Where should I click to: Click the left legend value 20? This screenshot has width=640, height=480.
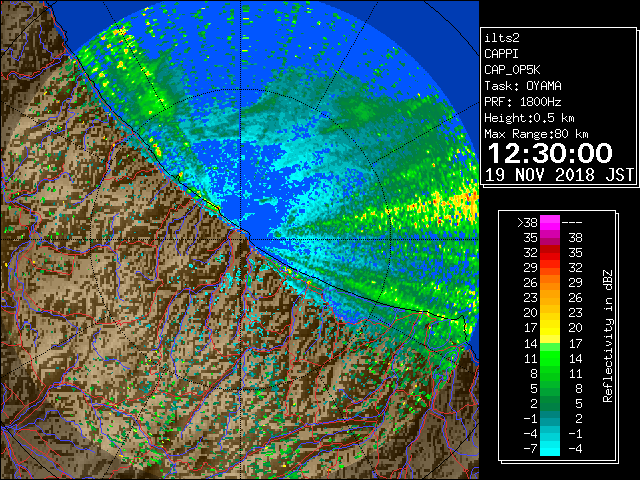[531, 313]
